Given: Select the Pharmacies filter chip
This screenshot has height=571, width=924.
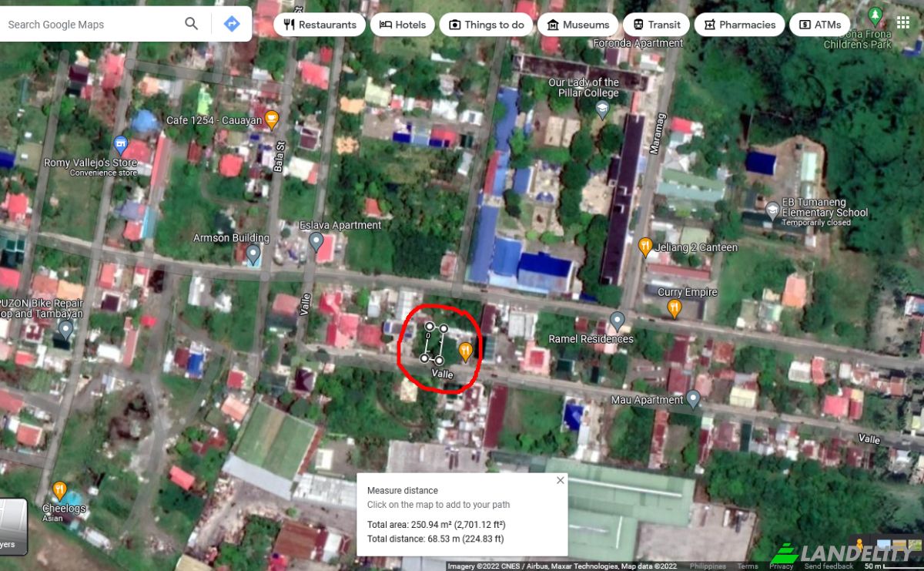Looking at the screenshot, I should click(739, 25).
